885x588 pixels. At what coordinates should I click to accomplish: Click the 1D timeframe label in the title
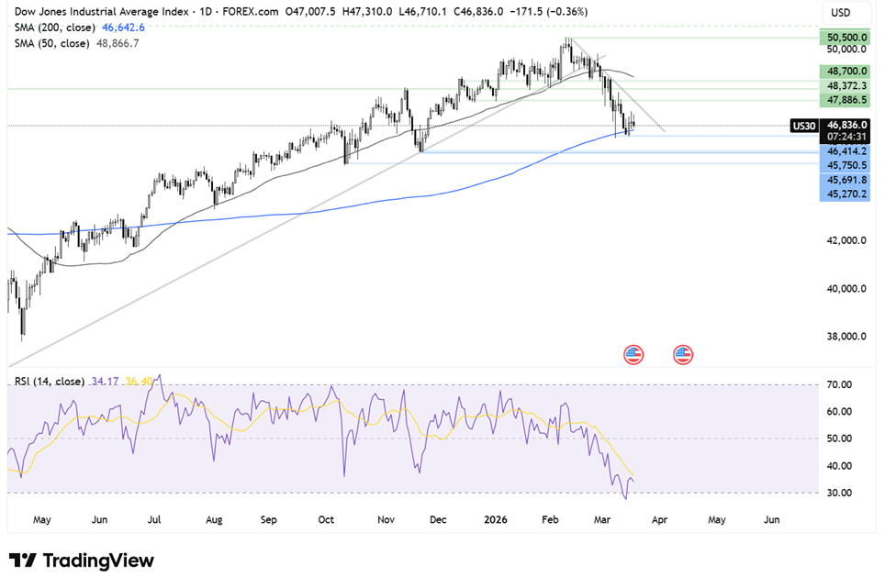tap(206, 11)
